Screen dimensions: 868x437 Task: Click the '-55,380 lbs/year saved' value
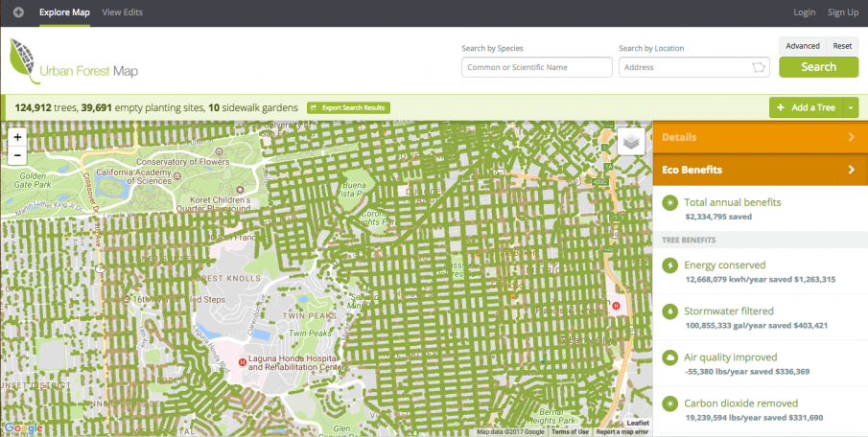(727, 372)
